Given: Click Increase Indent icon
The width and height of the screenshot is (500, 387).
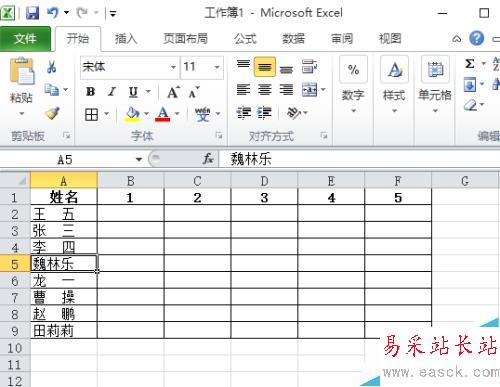Looking at the screenshot, I should 265,113.
